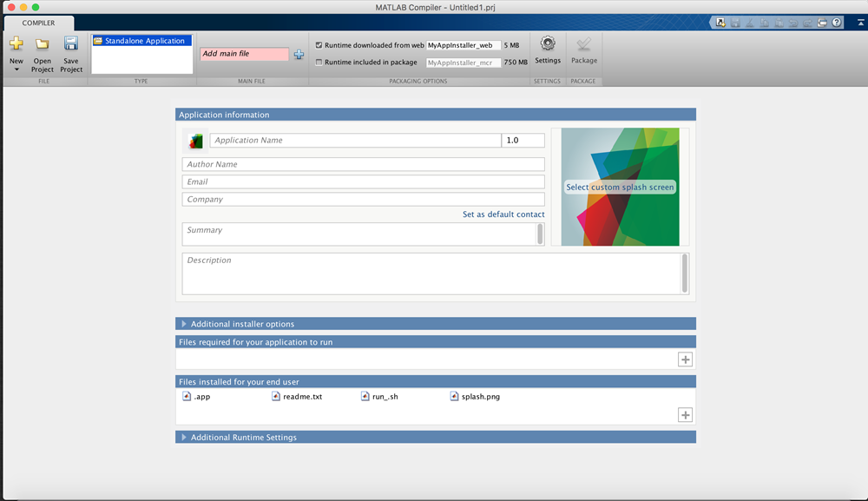Click the undo arrow in quick access toolbar
This screenshot has width=868, height=501.
click(x=793, y=23)
